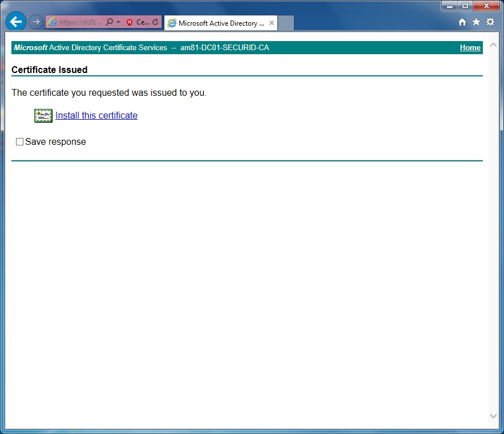Viewport: 504px width, 434px height.
Task: Check Save response before installing
Action: 19,141
